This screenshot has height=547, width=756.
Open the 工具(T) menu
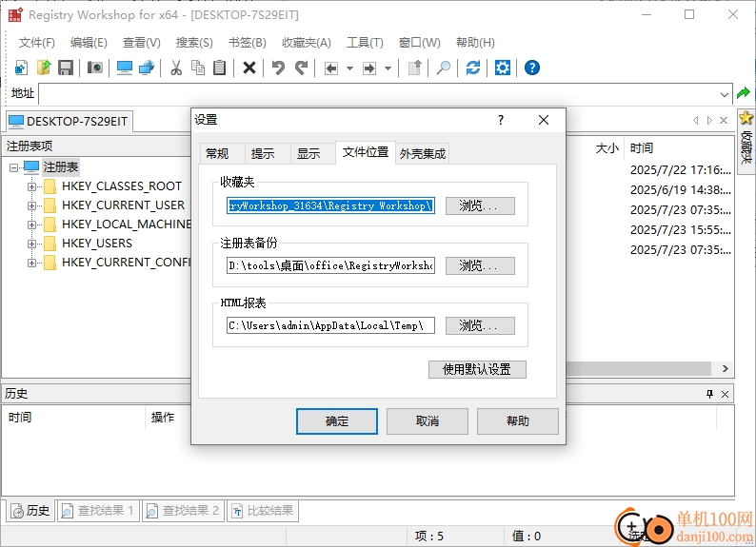365,43
